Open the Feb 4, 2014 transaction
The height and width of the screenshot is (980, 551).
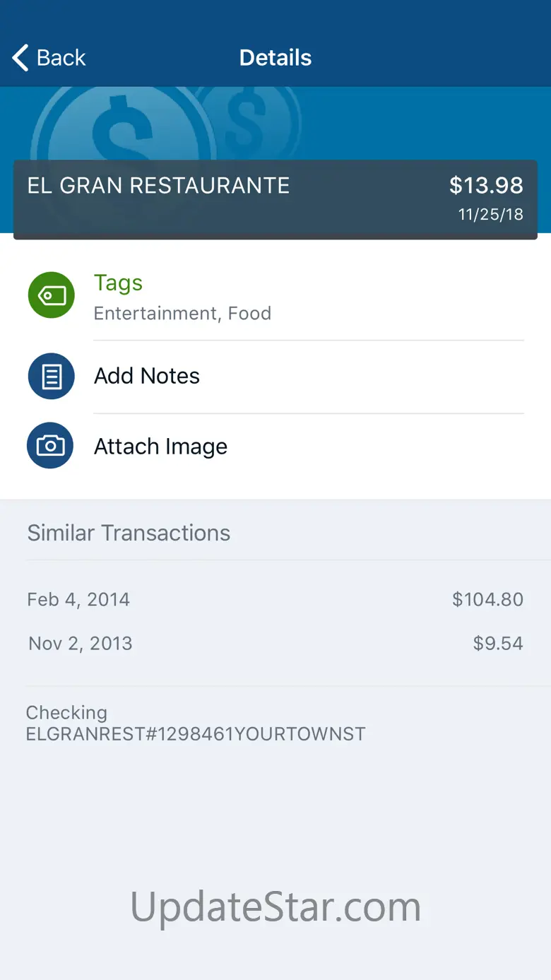tap(78, 600)
